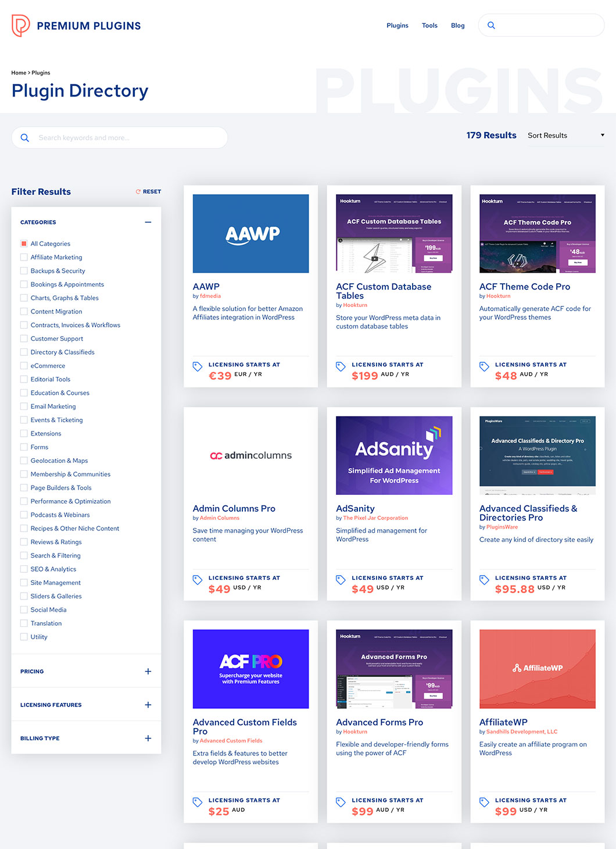Expand the Pricing filter section
The height and width of the screenshot is (849, 616).
(x=148, y=672)
